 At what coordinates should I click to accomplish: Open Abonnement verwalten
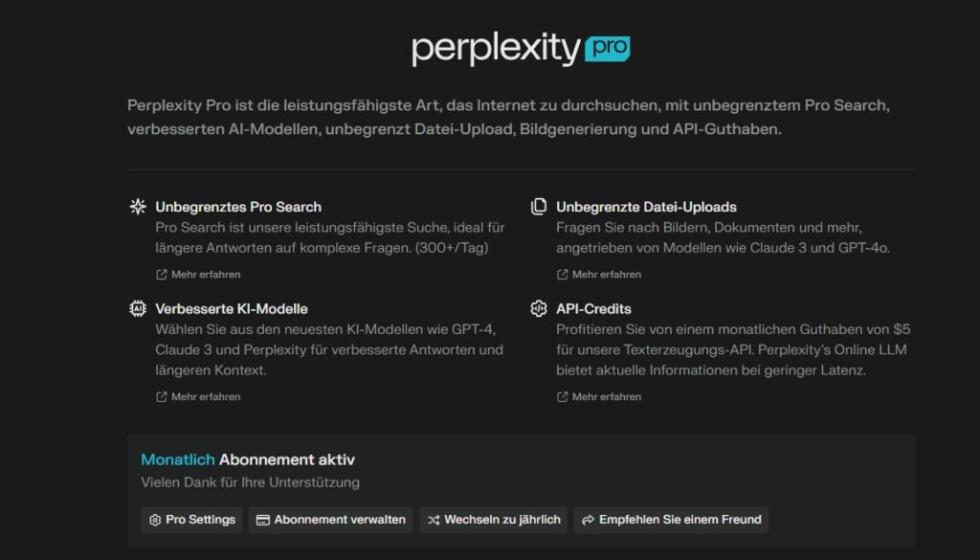point(330,520)
